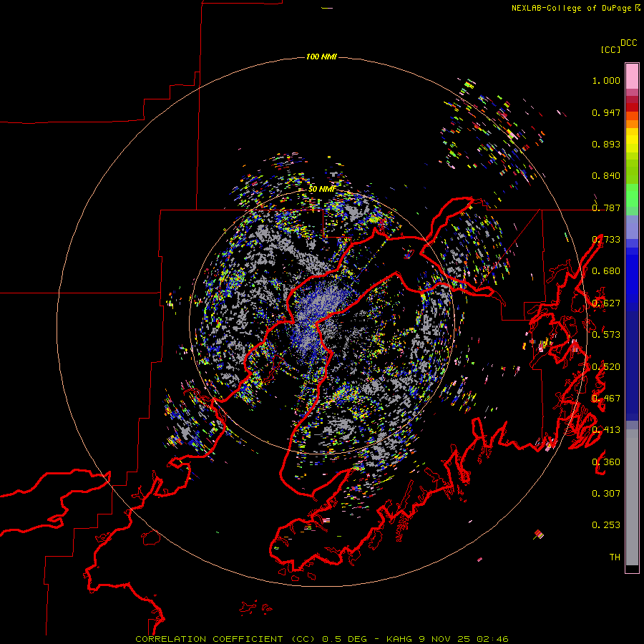Select the 0.253 scale value
Image resolution: width=644 pixels, height=644 pixels.
(x=606, y=525)
